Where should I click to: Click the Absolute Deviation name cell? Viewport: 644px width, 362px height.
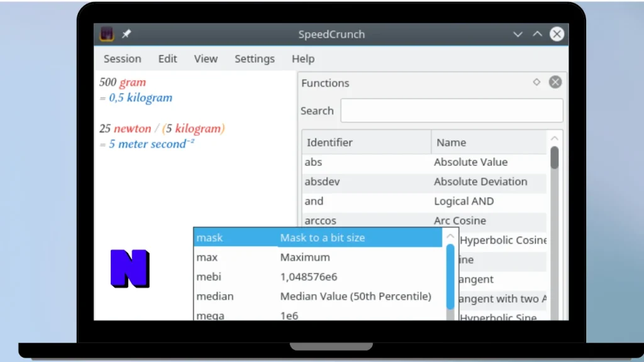point(480,182)
